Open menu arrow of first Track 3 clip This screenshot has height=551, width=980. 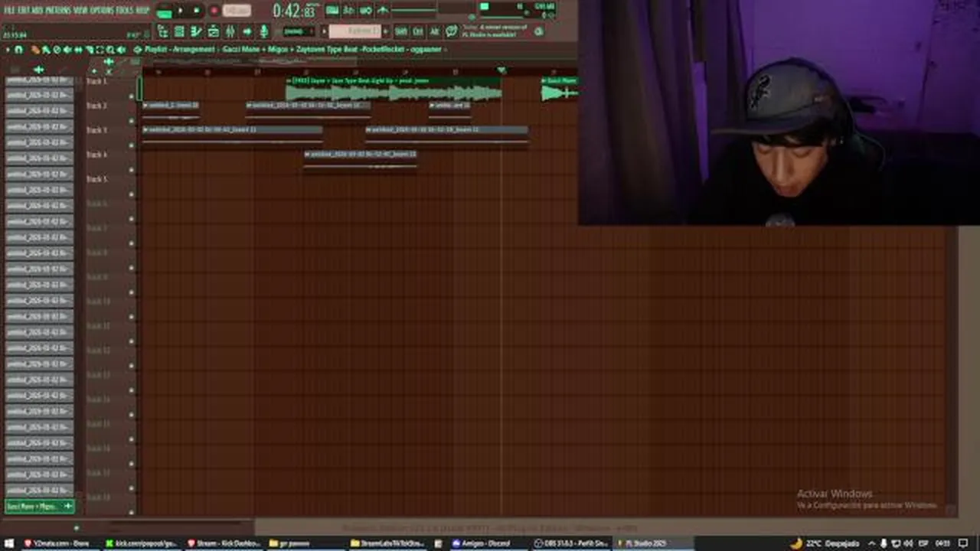click(x=145, y=129)
